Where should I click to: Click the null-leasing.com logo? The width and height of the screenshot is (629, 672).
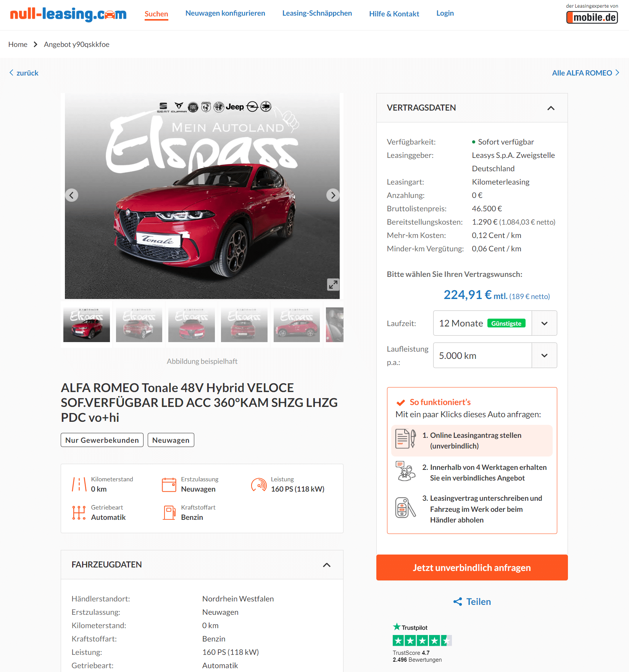click(68, 14)
